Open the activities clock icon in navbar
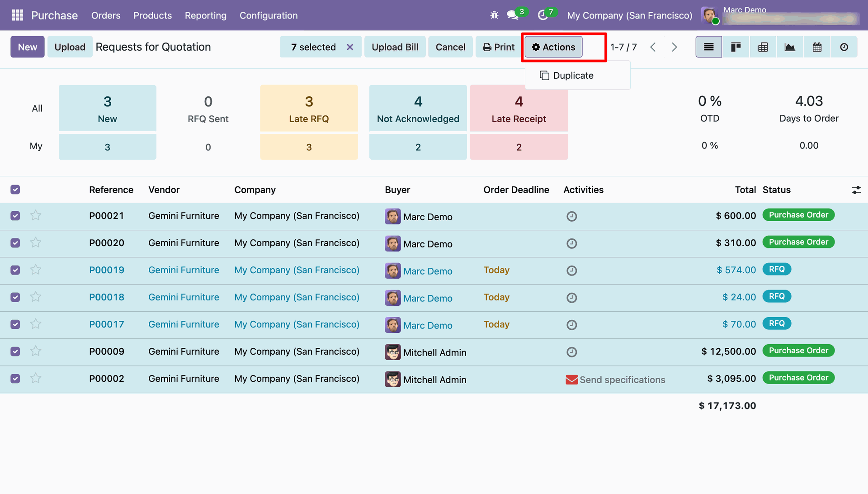Image resolution: width=868 pixels, height=494 pixels. coord(542,15)
